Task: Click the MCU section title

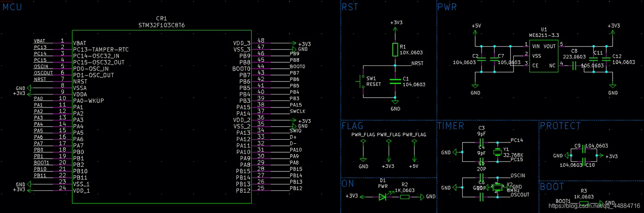Action: click(x=12, y=7)
